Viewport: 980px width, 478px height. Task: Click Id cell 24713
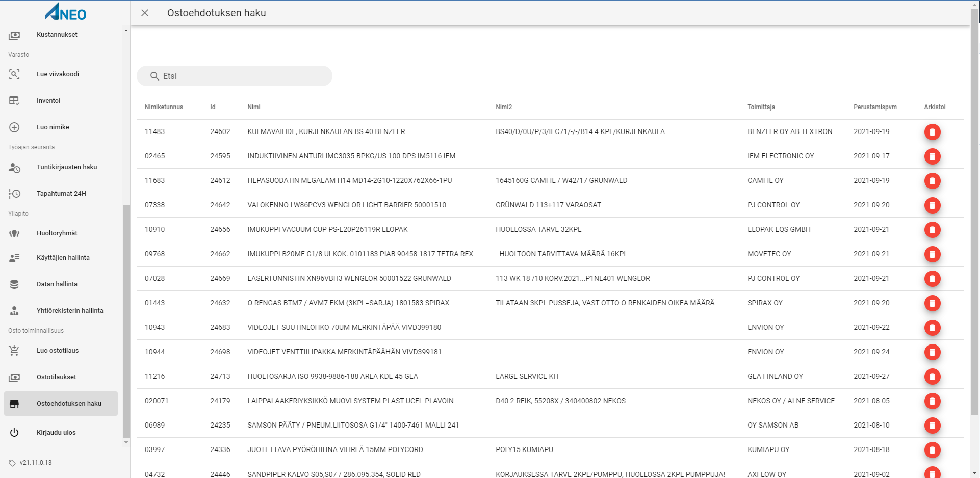pyautogui.click(x=220, y=376)
